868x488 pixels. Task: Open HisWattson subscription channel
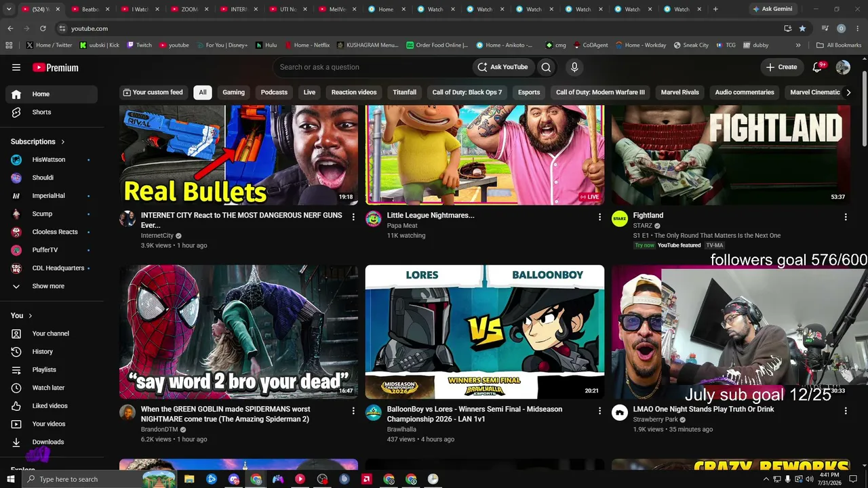coord(52,160)
